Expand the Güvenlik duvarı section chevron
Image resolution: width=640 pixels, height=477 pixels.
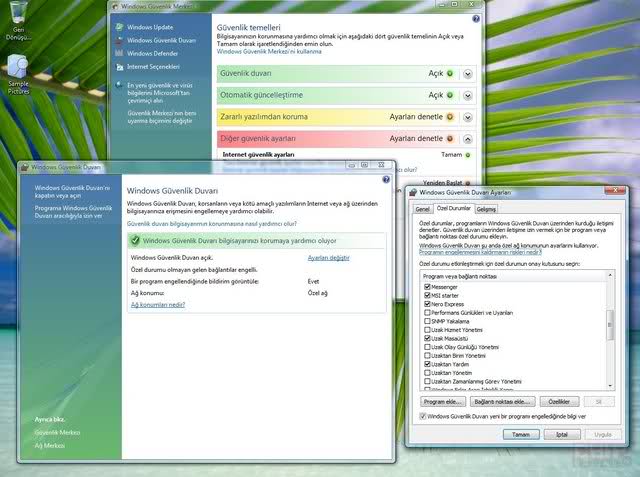tap(468, 74)
